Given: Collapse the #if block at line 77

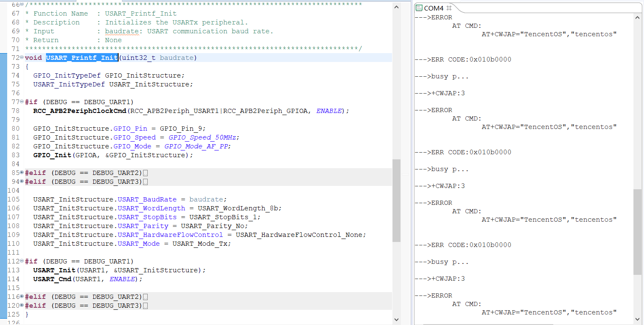Looking at the screenshot, I should pos(22,102).
